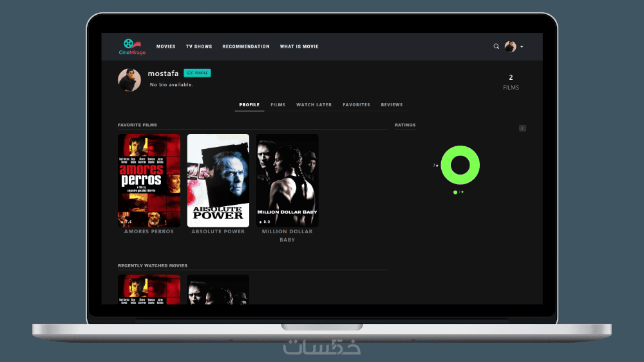Click the Million Dollar Baby title link
The width and height of the screenshot is (644, 362).
(x=287, y=236)
